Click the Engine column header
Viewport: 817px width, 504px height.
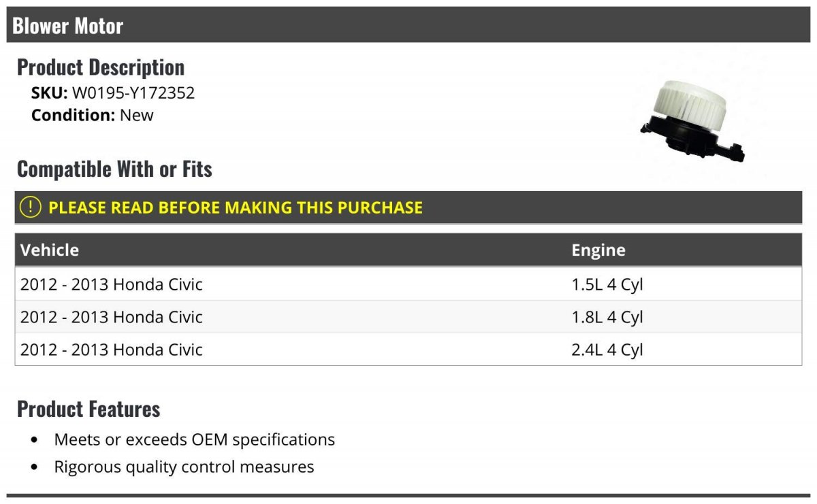[x=598, y=250]
